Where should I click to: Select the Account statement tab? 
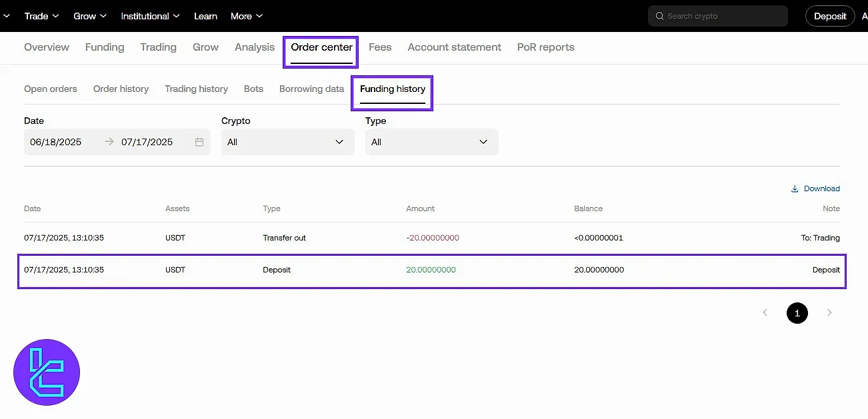[x=454, y=47]
